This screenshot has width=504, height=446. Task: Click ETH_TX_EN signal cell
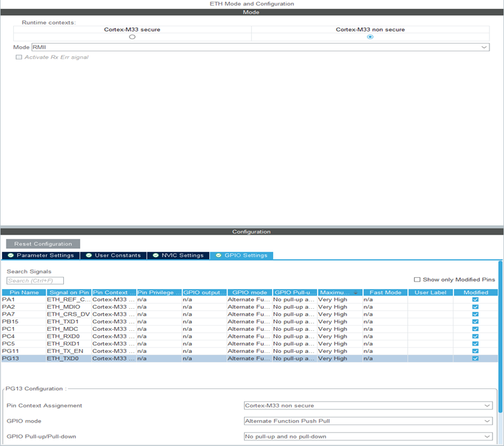[x=69, y=351]
